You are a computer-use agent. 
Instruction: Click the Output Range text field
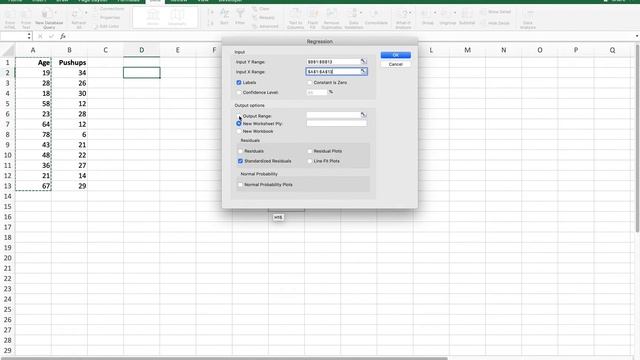pos(333,115)
